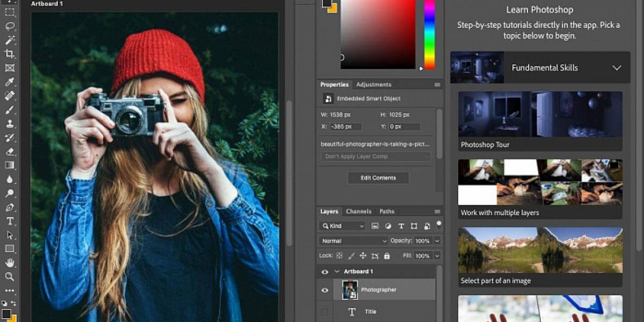Open the extra tools ellipsis in toolbar
This screenshot has height=322, width=644.
(x=10, y=290)
